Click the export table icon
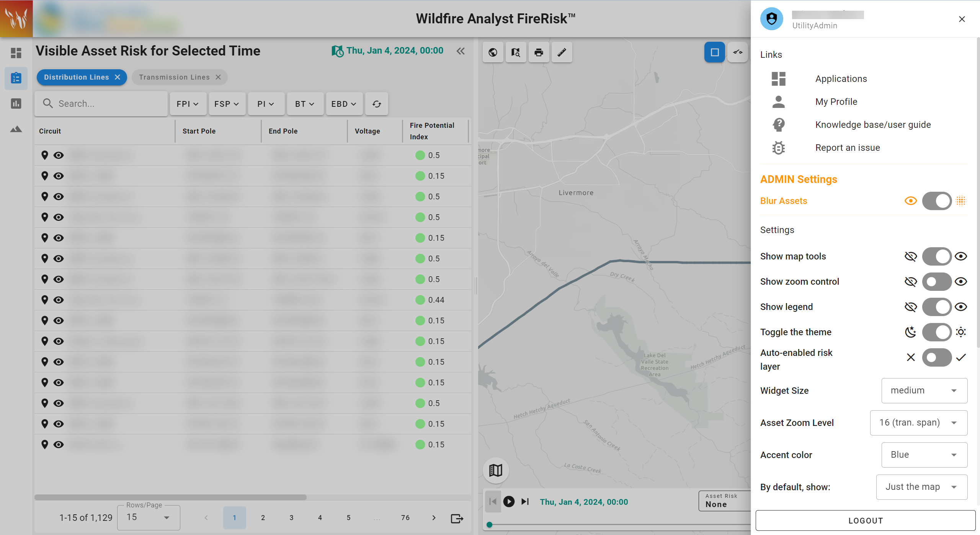The image size is (980, 535). point(457,518)
